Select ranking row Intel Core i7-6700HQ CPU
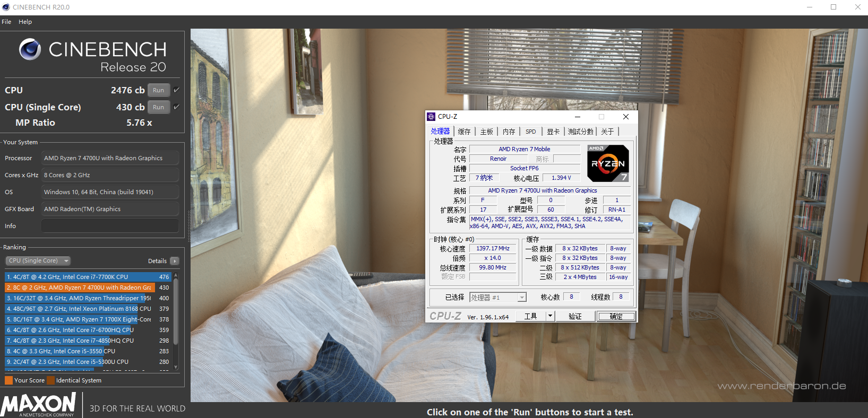 (88, 330)
